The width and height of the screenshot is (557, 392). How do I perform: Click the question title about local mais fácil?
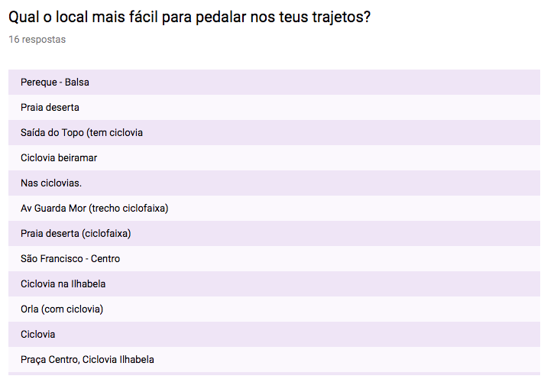189,17
